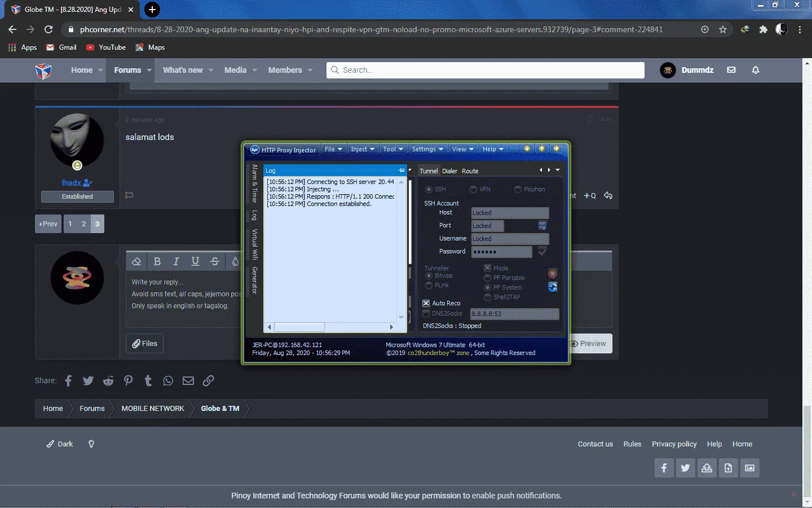The width and height of the screenshot is (812, 508).
Task: Open the Settings dropdown in HTTP Proxy Injector
Action: pyautogui.click(x=427, y=149)
